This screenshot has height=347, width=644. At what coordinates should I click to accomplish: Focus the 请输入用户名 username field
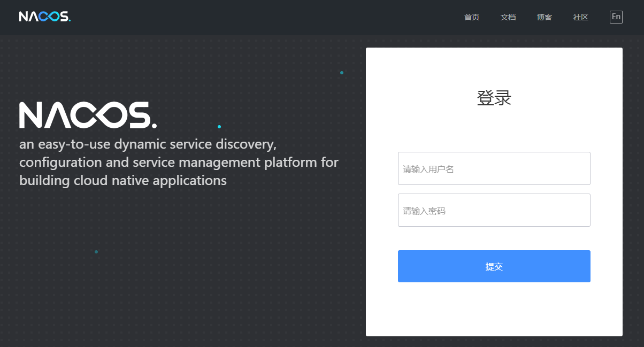coord(494,168)
